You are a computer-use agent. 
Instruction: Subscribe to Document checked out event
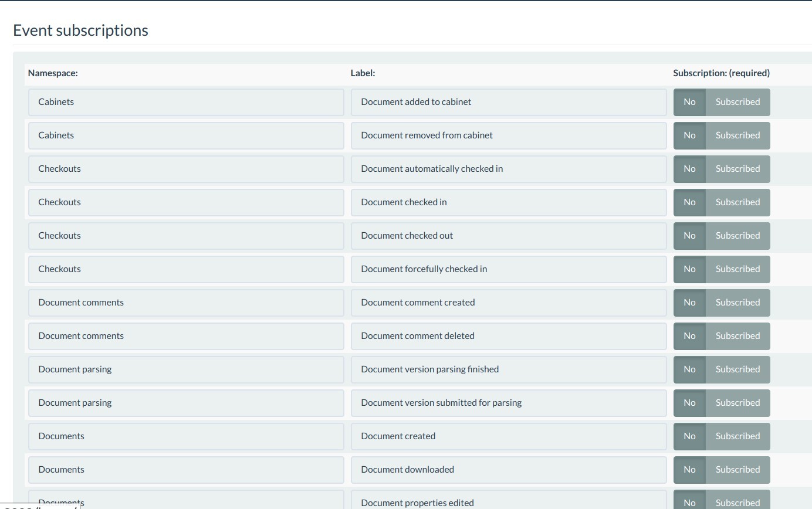click(x=737, y=236)
